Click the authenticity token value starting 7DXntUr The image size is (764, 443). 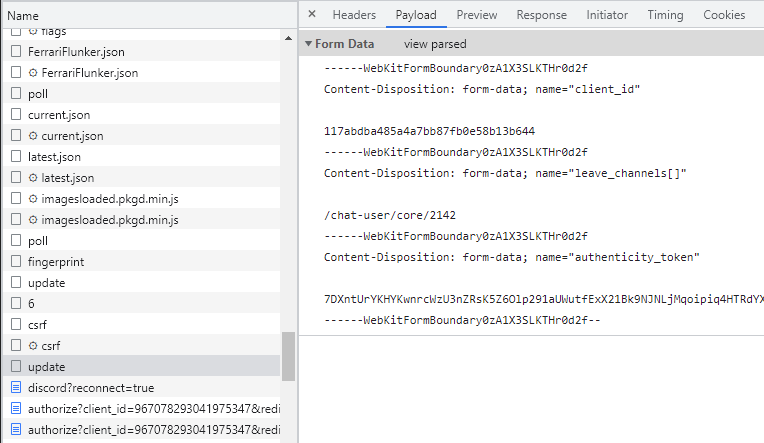tap(544, 299)
